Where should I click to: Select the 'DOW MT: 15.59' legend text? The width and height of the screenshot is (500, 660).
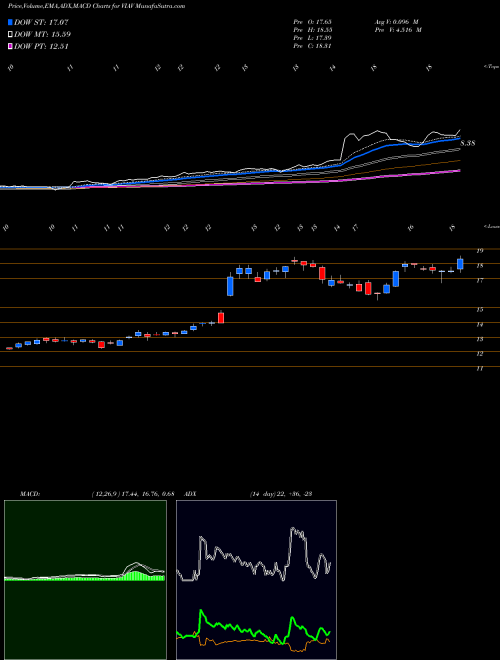coord(43,35)
